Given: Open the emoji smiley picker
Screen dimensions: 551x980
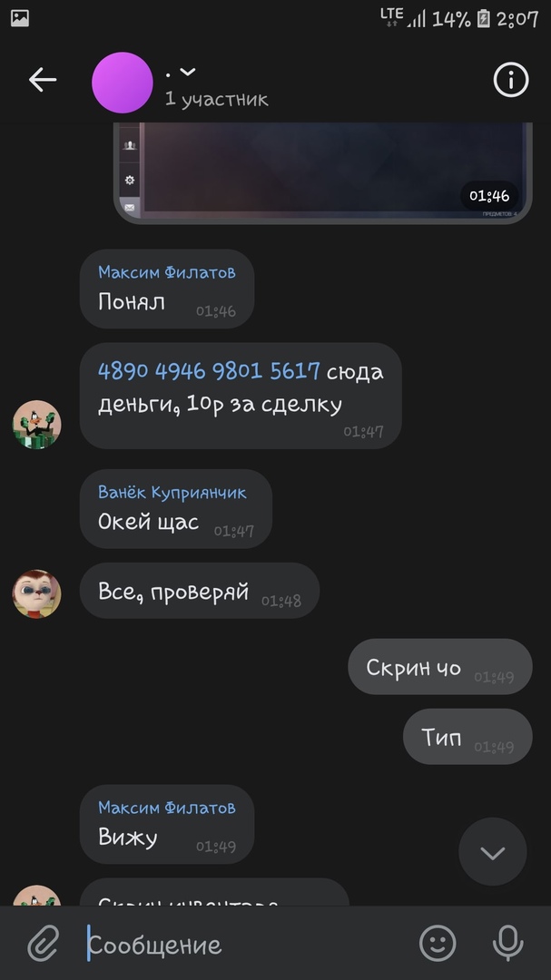Looking at the screenshot, I should [438, 943].
